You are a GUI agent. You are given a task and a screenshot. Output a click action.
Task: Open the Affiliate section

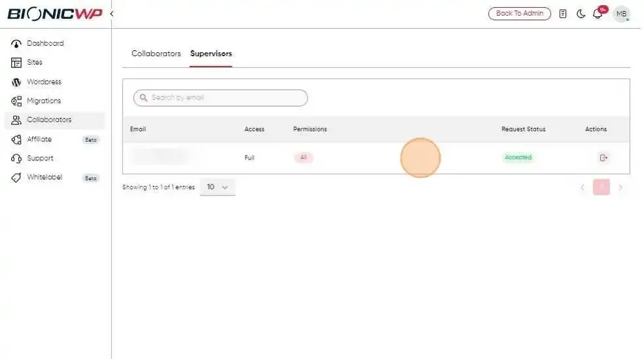coord(39,139)
